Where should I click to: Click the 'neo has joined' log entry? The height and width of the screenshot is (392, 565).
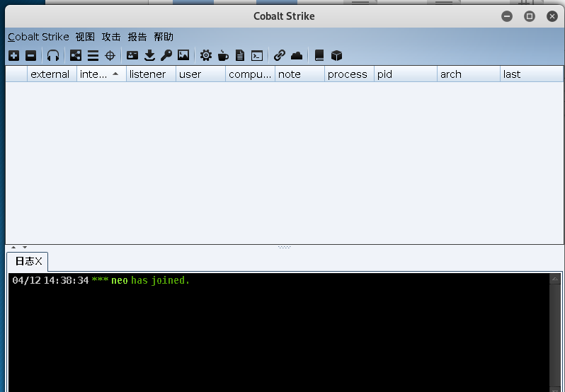point(101,280)
